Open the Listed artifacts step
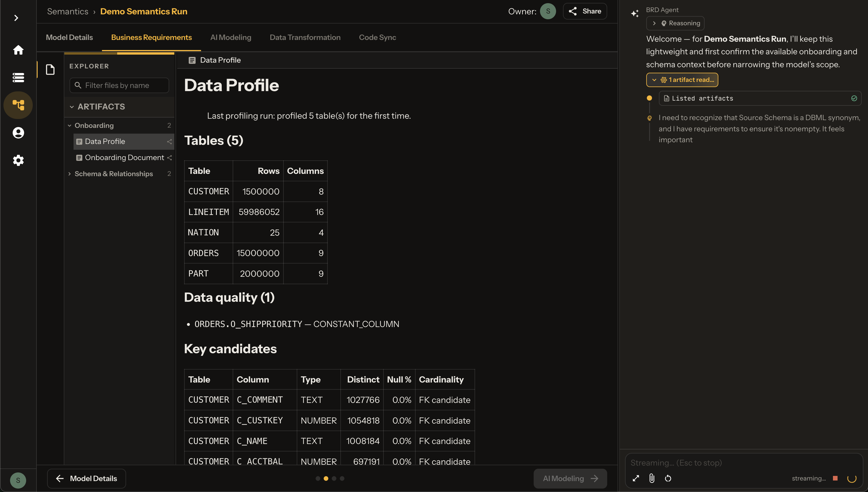The height and width of the screenshot is (492, 868). point(760,98)
